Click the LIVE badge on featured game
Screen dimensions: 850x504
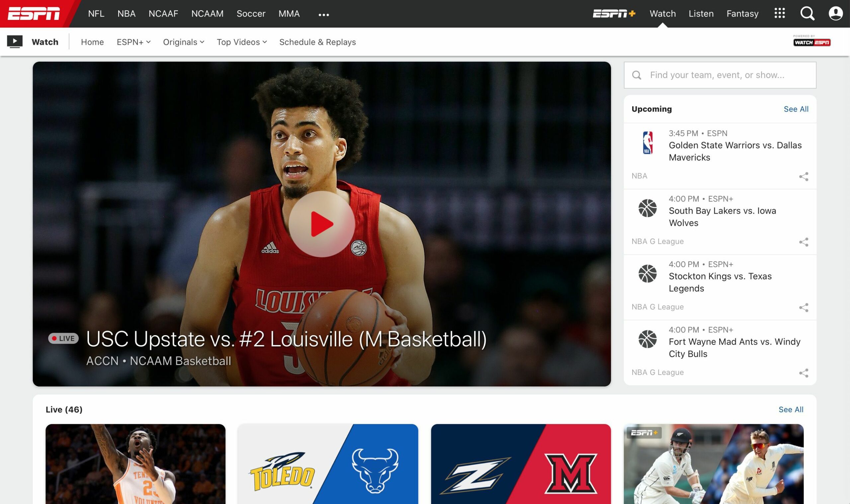pyautogui.click(x=63, y=338)
